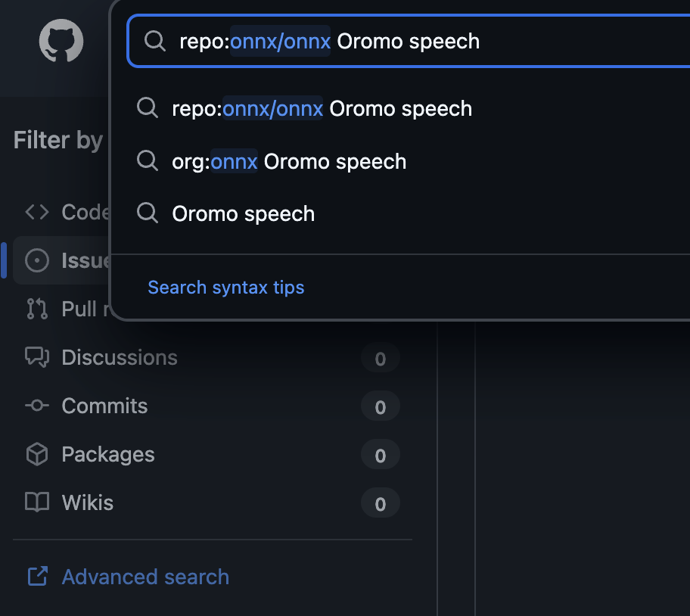
Task: Choose the 'org:onnx Oromo speech' suggestion
Action: tap(289, 162)
